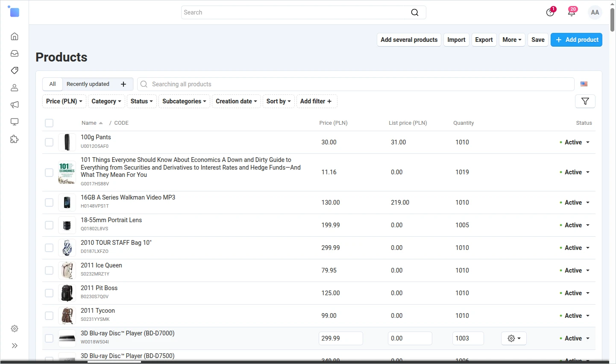Open the Settings gear in sidebar
This screenshot has height=364, width=616.
[15, 329]
